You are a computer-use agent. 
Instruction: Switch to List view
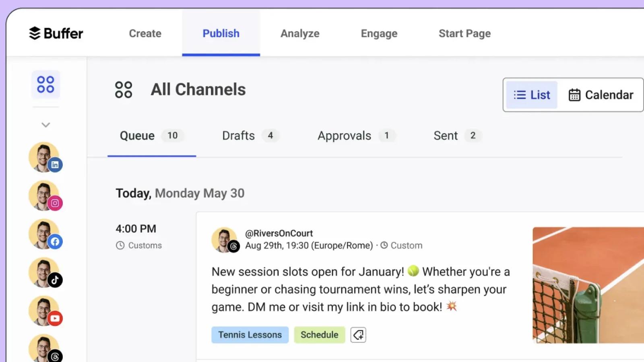(x=532, y=95)
